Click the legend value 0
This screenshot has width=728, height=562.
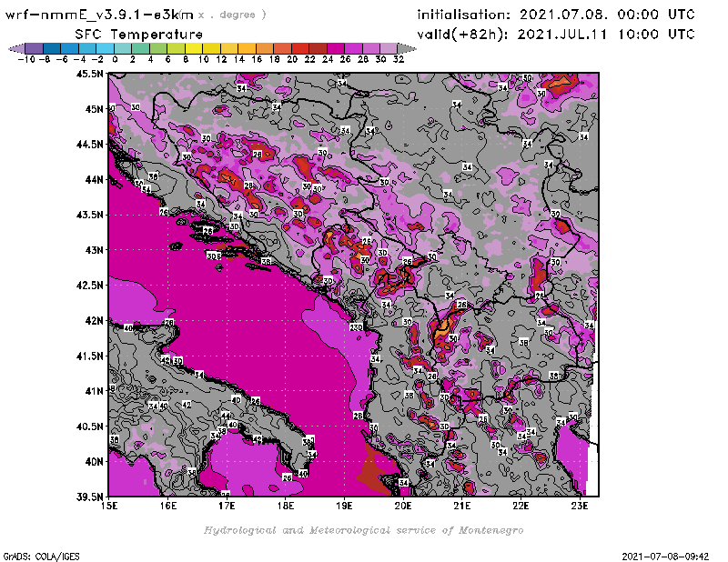(x=115, y=59)
